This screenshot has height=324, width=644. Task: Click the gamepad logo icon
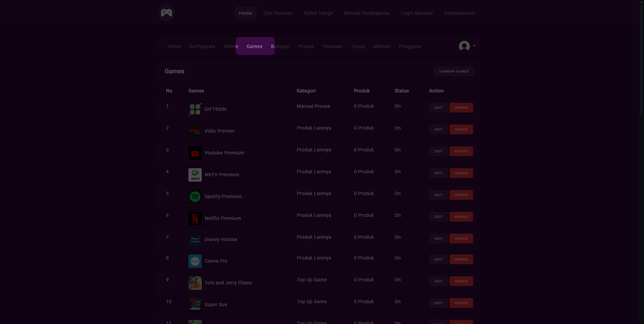(167, 13)
